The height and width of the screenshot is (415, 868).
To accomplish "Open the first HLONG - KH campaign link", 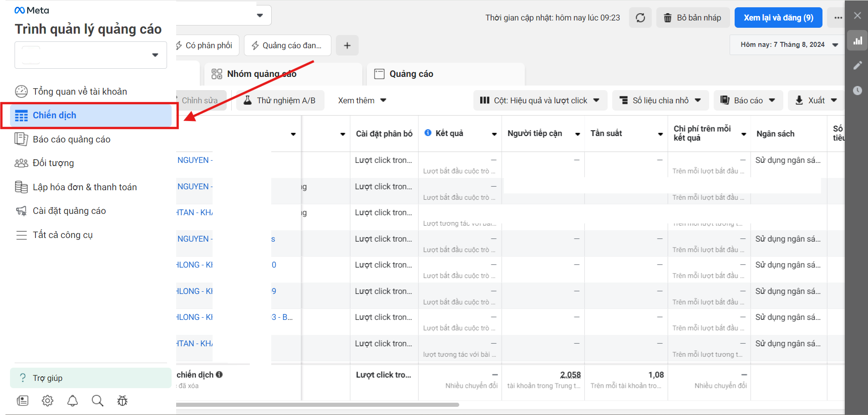I will point(195,265).
